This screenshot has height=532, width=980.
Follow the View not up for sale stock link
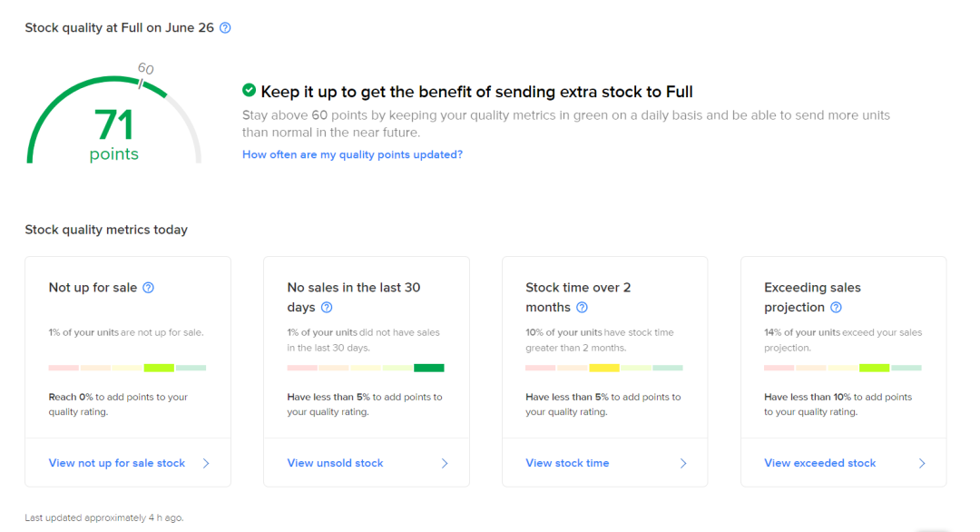(117, 463)
